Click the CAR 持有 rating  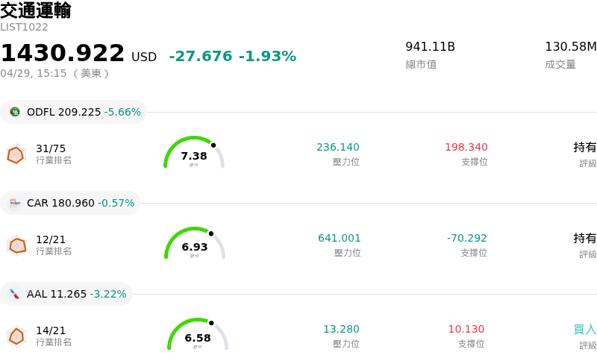click(584, 238)
